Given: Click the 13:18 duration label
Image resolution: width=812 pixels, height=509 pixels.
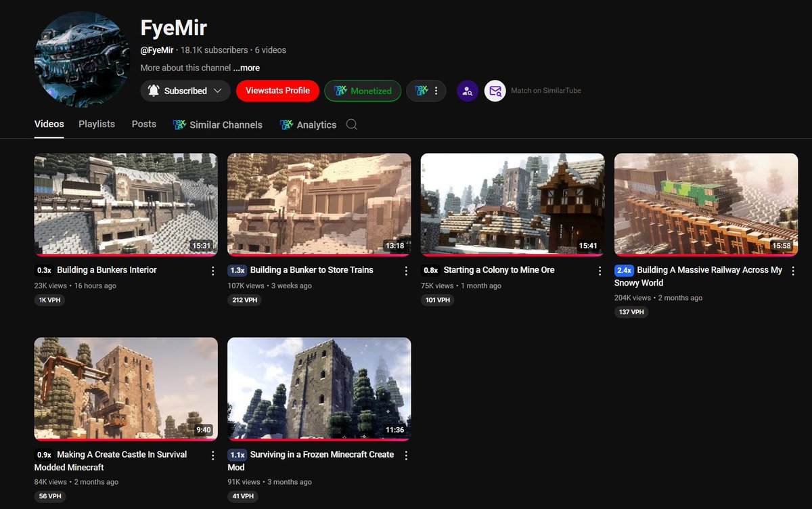Looking at the screenshot, I should click(394, 246).
